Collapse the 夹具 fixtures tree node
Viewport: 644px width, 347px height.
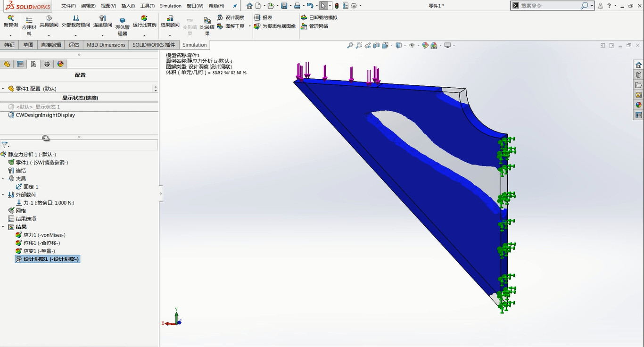3,179
